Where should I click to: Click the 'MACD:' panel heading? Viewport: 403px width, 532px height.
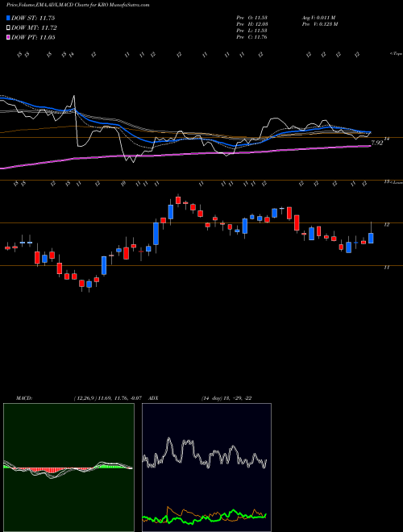(x=23, y=398)
